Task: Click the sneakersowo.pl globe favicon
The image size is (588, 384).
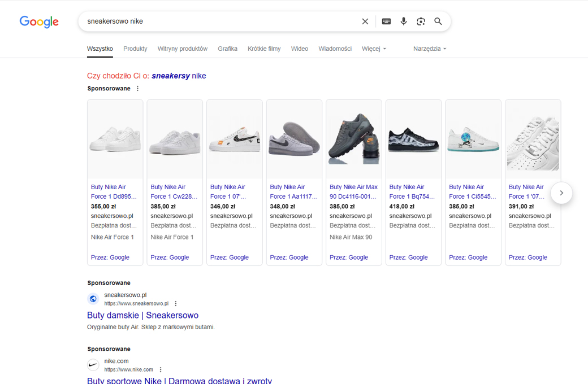Action: tap(93, 299)
